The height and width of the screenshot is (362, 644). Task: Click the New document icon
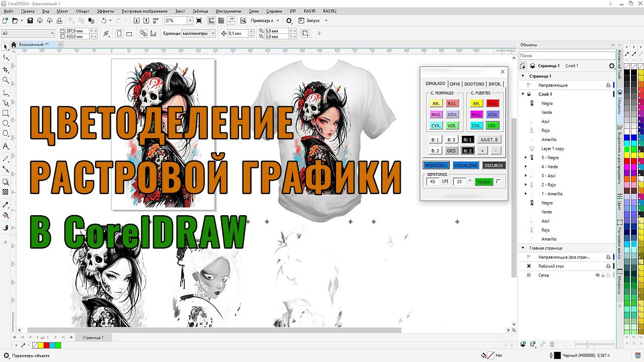[5, 21]
